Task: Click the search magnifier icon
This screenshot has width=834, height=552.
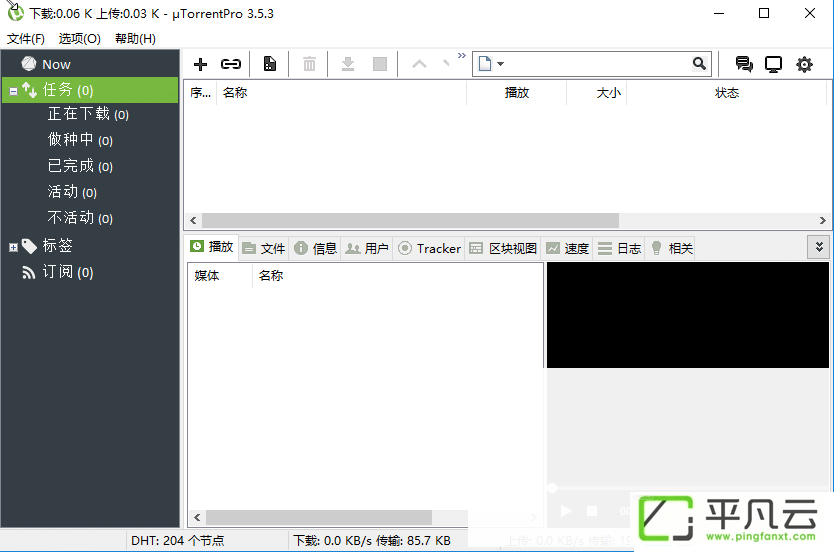Action: click(699, 64)
